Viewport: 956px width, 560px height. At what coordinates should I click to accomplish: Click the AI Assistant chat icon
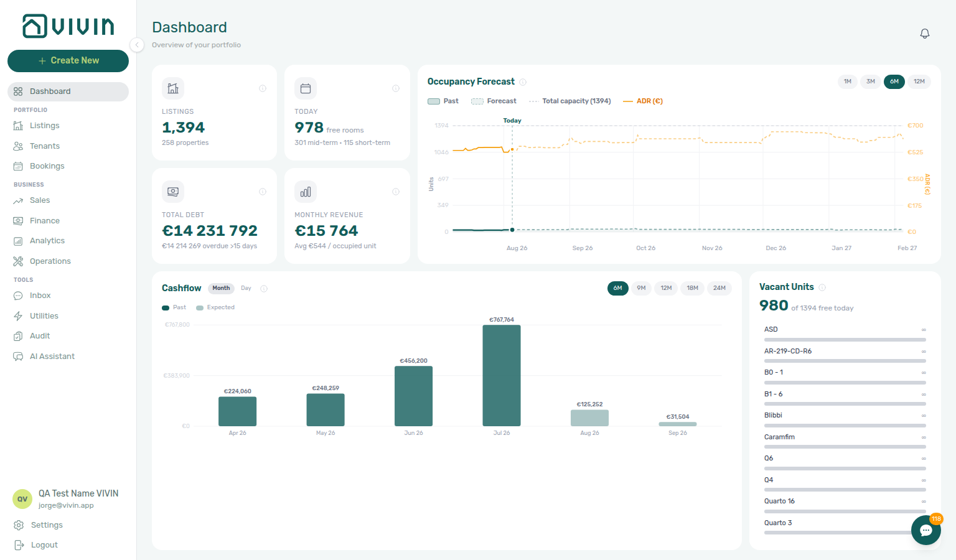pos(18,357)
